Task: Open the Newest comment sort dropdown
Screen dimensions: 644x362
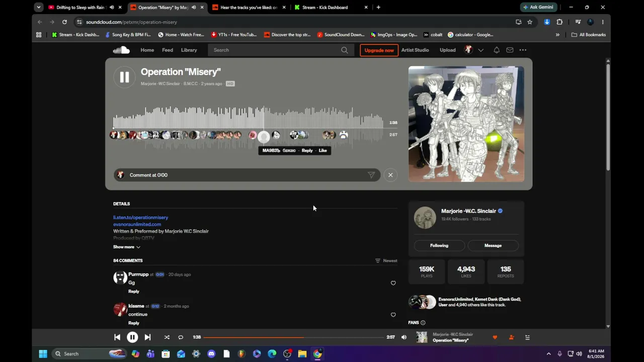Action: pyautogui.click(x=386, y=260)
